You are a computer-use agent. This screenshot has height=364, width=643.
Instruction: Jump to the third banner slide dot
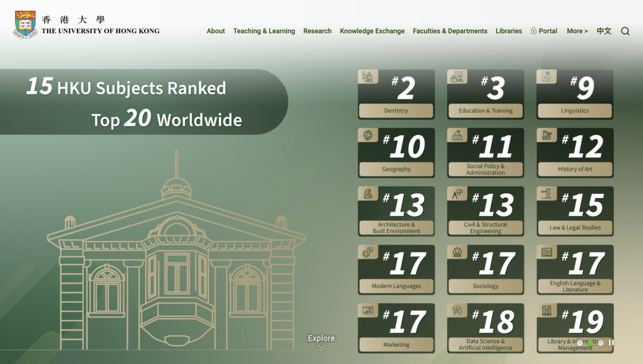[601, 343]
